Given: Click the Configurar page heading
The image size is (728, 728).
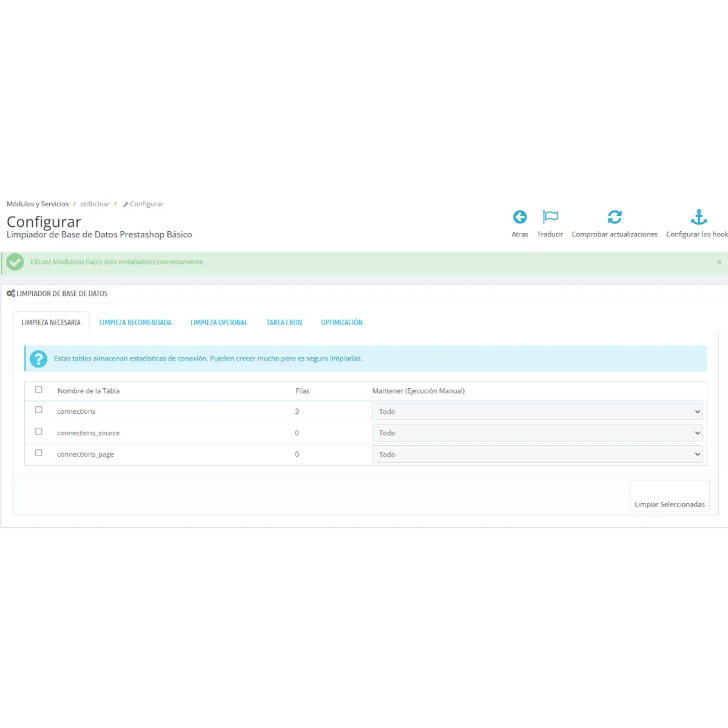Looking at the screenshot, I should pyautogui.click(x=44, y=221).
